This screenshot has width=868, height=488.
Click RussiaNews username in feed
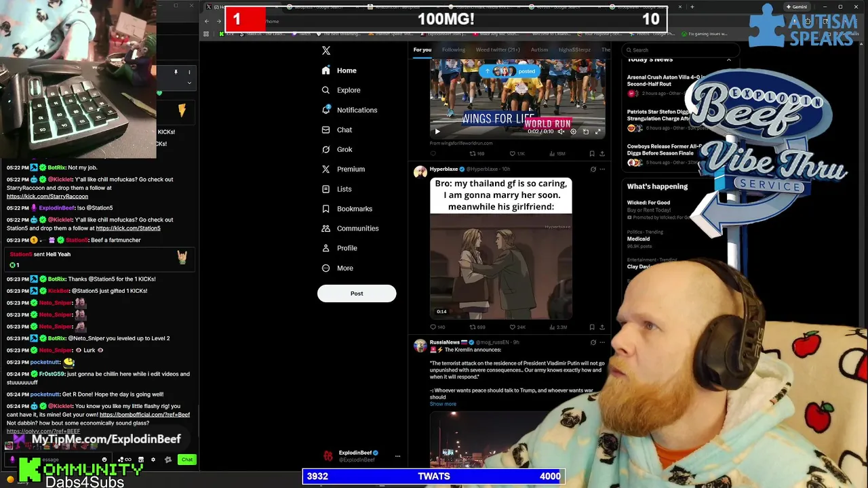[x=444, y=342]
